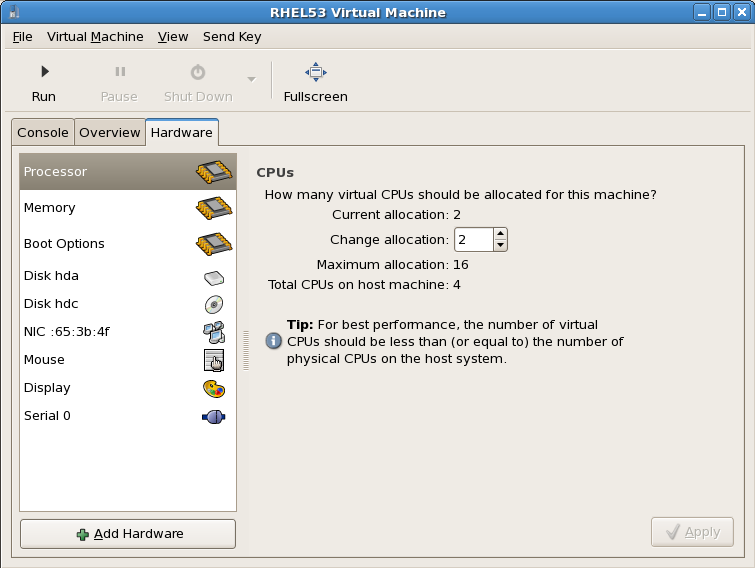755x568 pixels.
Task: Switch to the Console tab
Action: click(x=43, y=133)
